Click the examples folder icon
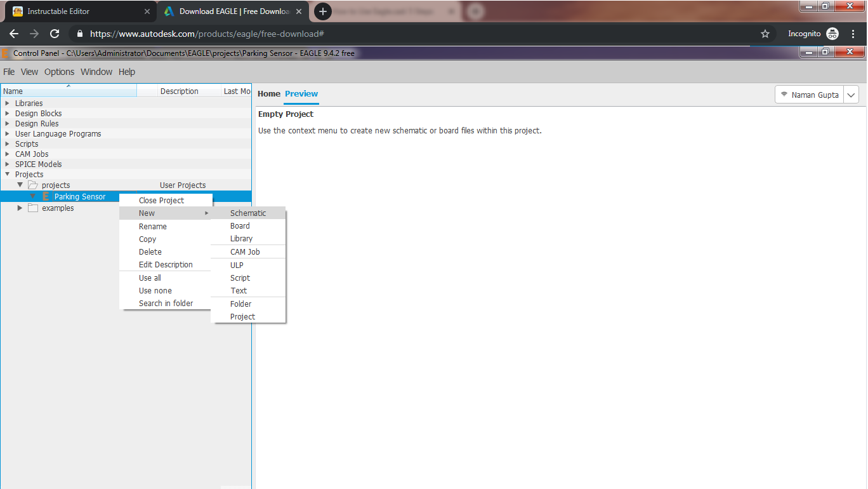The image size is (868, 489). 33,208
